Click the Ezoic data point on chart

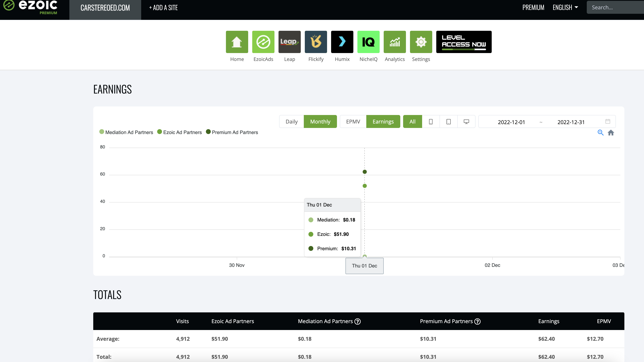(x=364, y=186)
